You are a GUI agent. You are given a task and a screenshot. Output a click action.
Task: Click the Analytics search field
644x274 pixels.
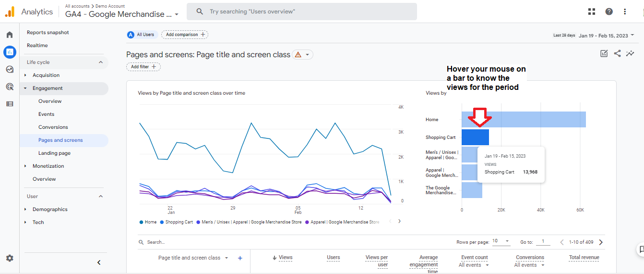point(302,12)
